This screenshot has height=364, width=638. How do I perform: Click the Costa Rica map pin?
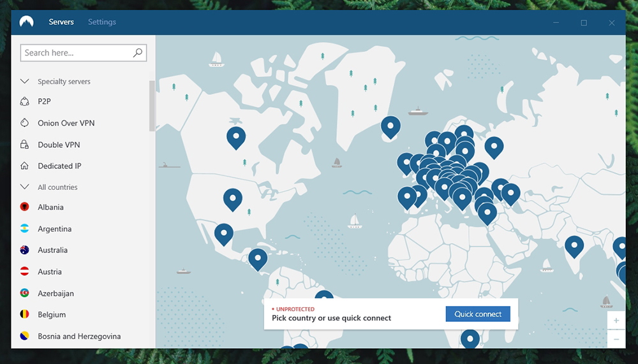258,259
